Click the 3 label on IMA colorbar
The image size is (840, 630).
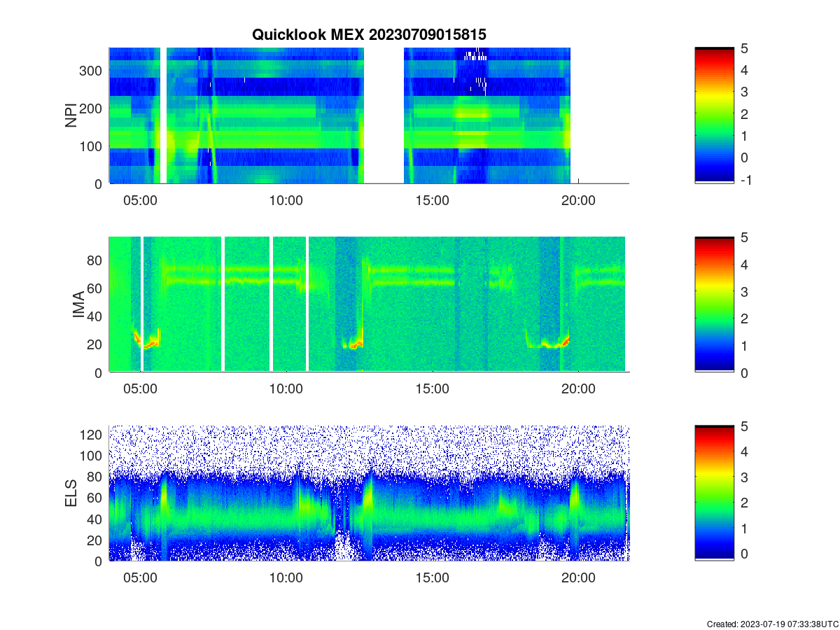click(745, 291)
